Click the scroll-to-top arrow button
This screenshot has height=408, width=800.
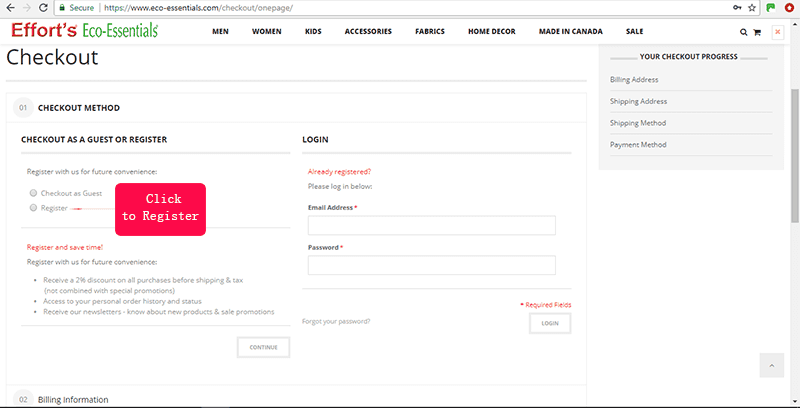coord(771,365)
